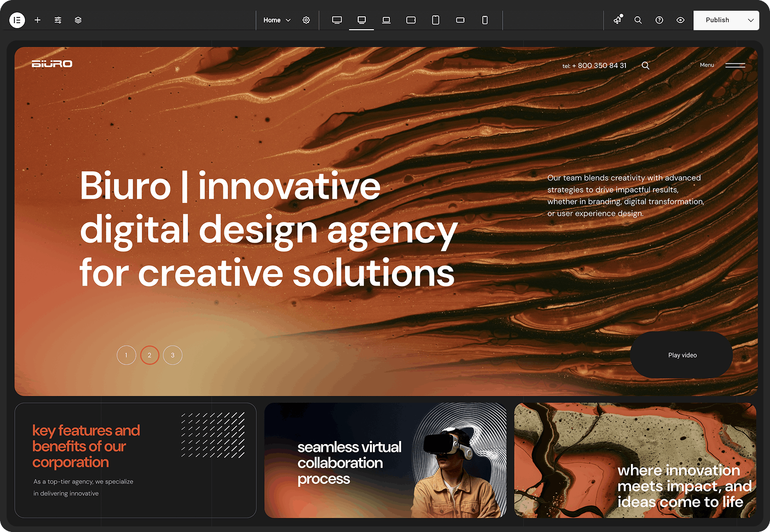
Task: Open the site hamburger Menu
Action: 735,65
